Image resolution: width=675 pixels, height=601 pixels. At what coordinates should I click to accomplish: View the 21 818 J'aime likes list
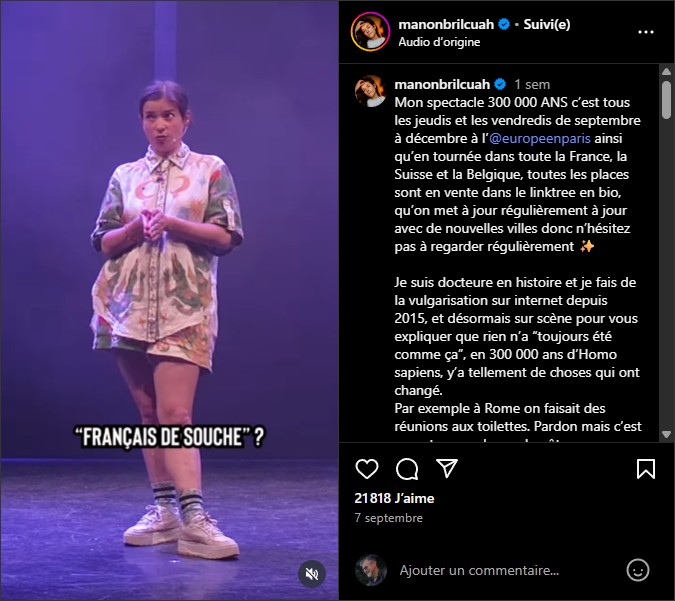[x=394, y=498]
